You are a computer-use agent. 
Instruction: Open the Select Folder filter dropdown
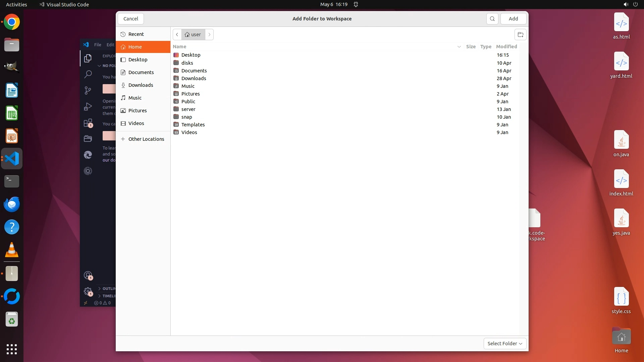click(x=505, y=343)
